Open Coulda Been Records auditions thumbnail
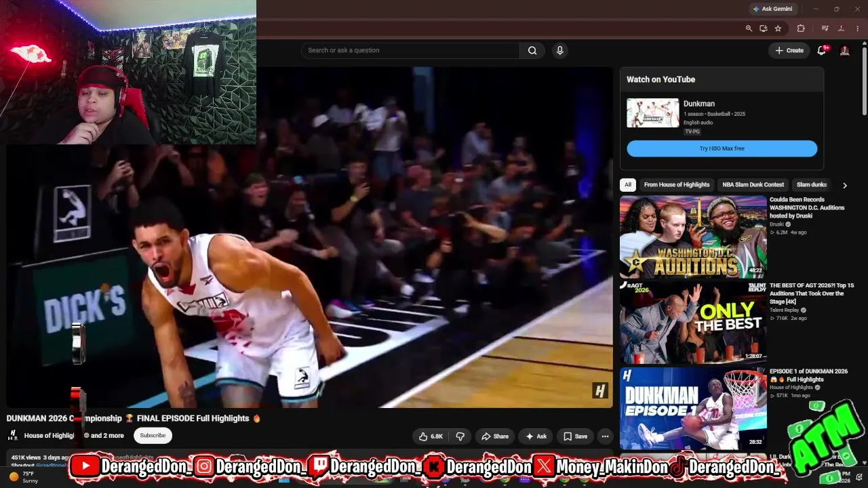868x488 pixels. [x=693, y=237]
